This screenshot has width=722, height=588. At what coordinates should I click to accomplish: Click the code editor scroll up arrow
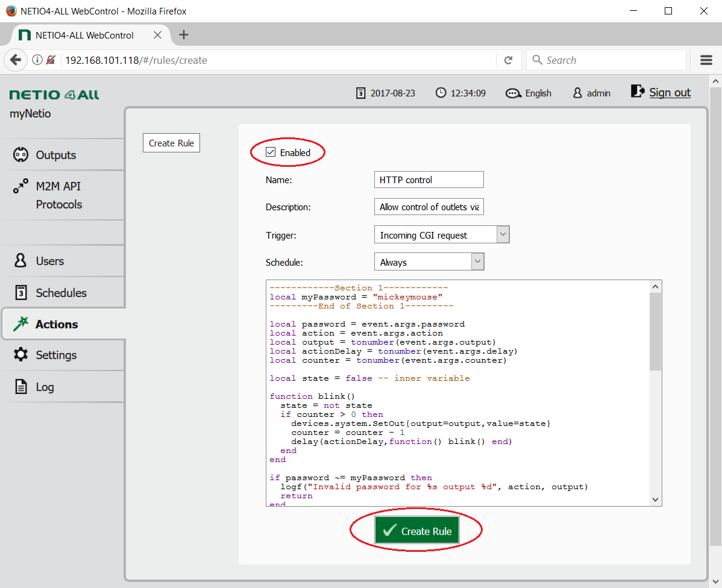655,286
